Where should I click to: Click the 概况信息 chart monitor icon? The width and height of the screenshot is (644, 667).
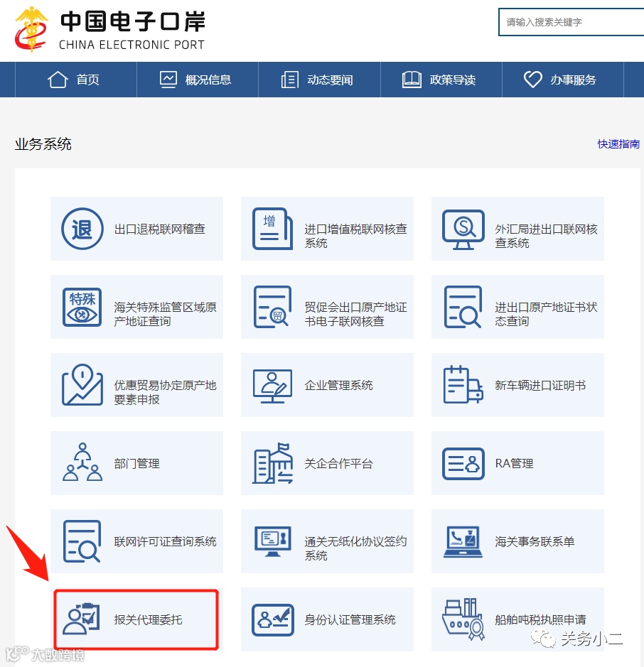[168, 80]
